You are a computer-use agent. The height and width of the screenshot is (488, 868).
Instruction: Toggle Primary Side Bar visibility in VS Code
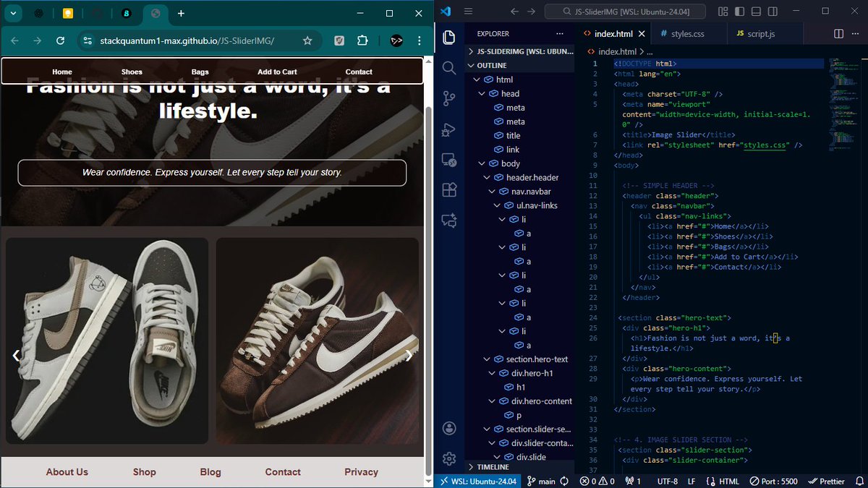739,12
